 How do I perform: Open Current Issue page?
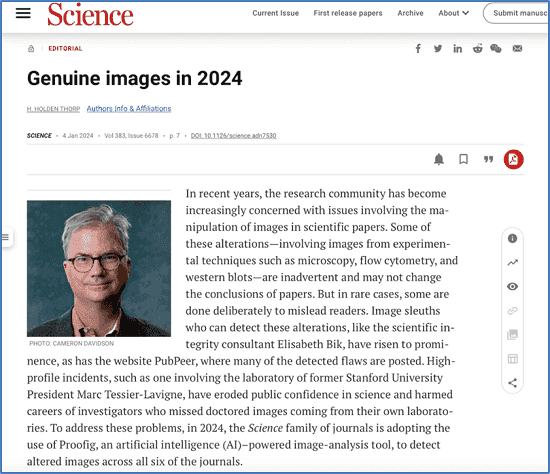point(276,13)
